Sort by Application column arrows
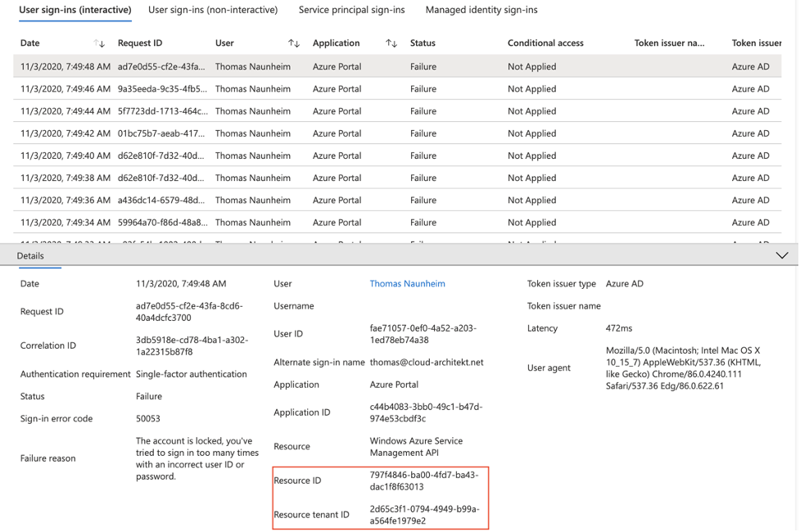This screenshot has width=800, height=532. pos(391,43)
